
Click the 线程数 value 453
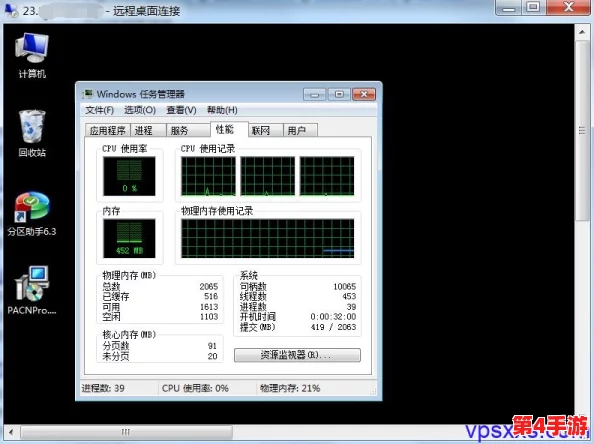pyautogui.click(x=349, y=296)
